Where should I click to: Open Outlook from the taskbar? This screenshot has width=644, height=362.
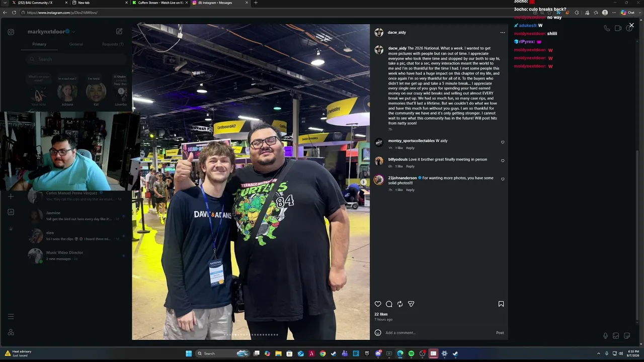300,353
